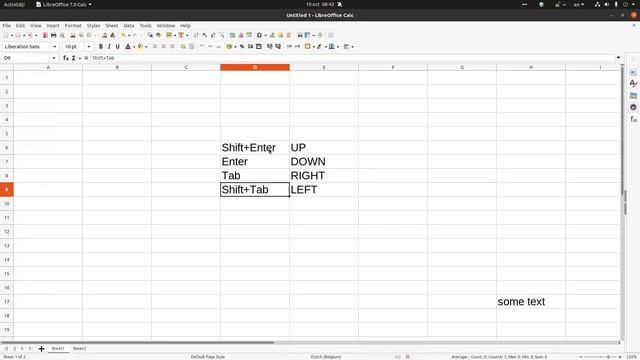This screenshot has height=360, width=640.
Task: Select cell containing Shift+Enter
Action: coord(255,148)
